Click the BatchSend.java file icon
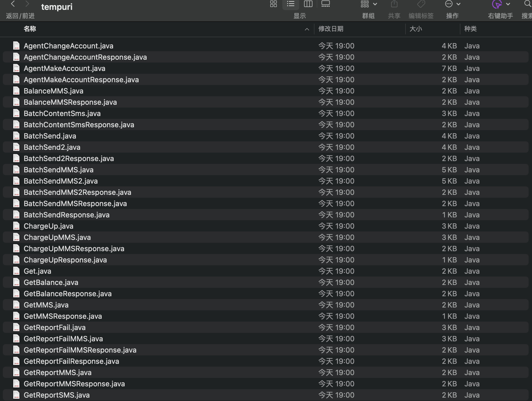Image resolution: width=532 pixels, height=401 pixels. [16, 136]
